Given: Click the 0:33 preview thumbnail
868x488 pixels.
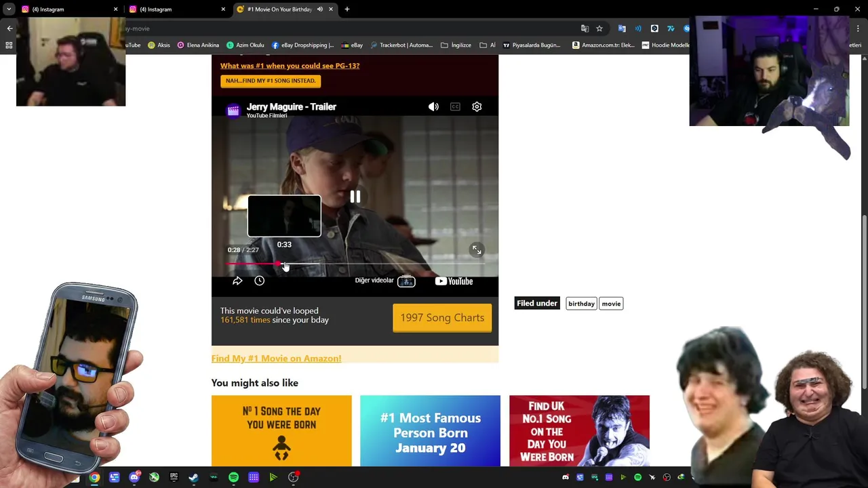Looking at the screenshot, I should click(284, 216).
